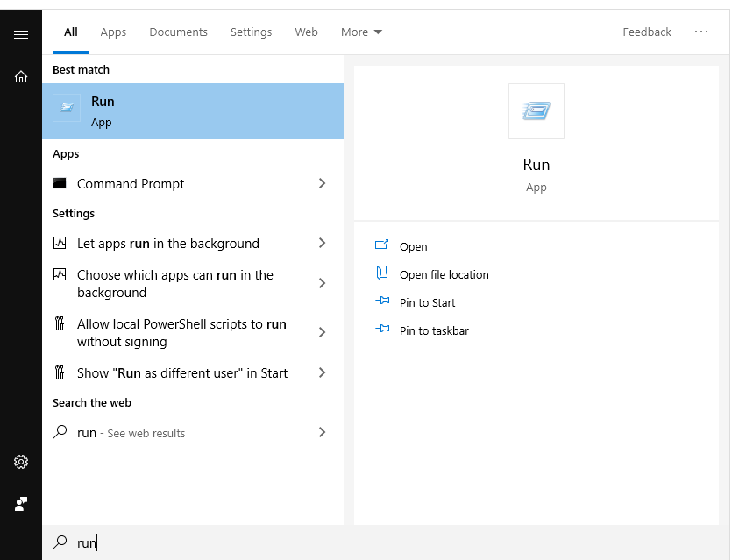This screenshot has width=739, height=560.
Task: Switch to the Web tab
Action: pos(306,32)
